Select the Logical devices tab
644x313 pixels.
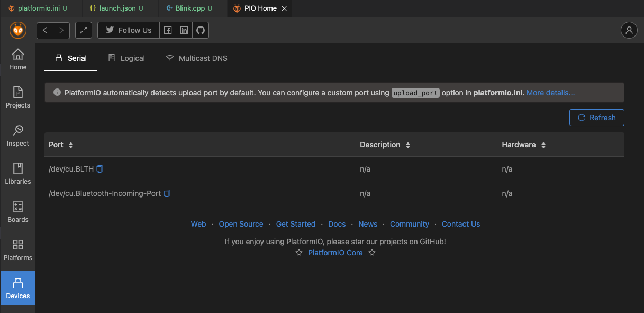(x=126, y=58)
